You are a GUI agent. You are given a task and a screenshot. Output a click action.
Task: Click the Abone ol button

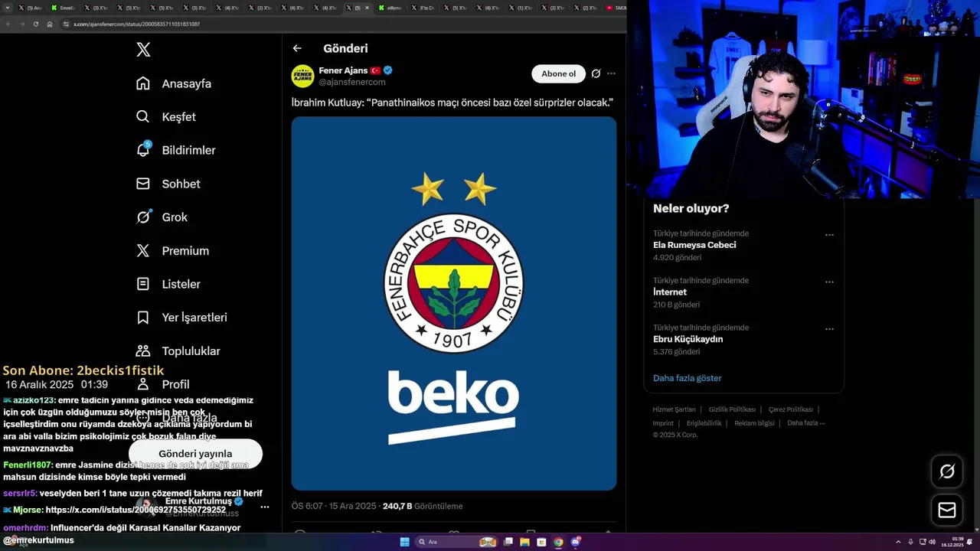558,73
